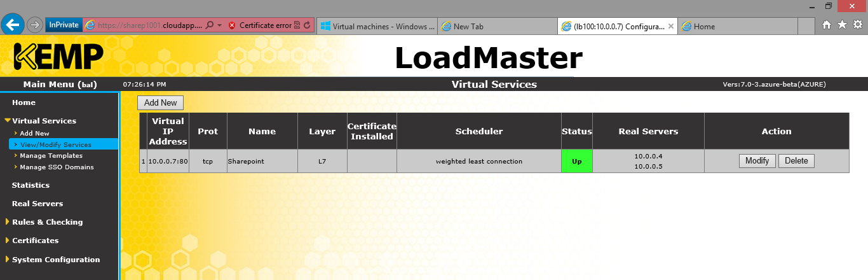Switch to the New Tab browser tab
Screen dimensions: 868x280
(x=498, y=26)
